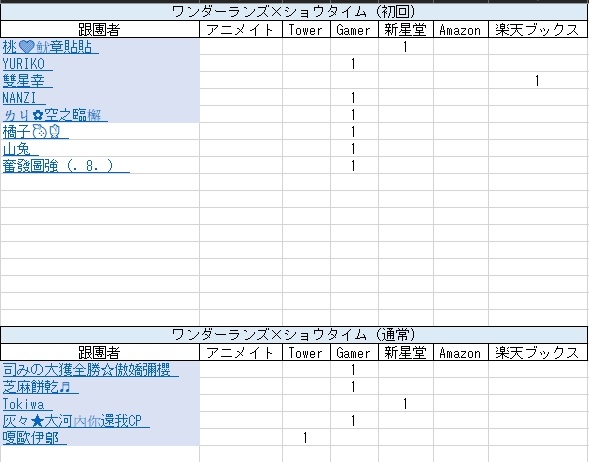Viewport: 589px width, 462px height.
Task: Select the アニメイト header in the first table
Action: pyautogui.click(x=241, y=29)
